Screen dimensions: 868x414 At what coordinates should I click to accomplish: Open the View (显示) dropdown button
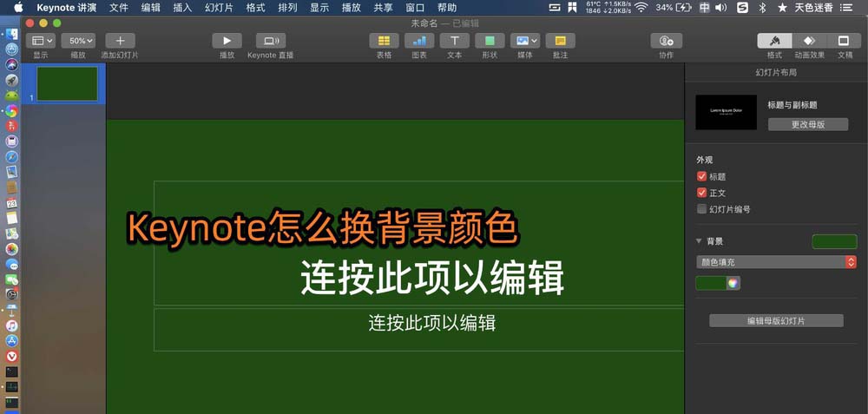tap(41, 41)
